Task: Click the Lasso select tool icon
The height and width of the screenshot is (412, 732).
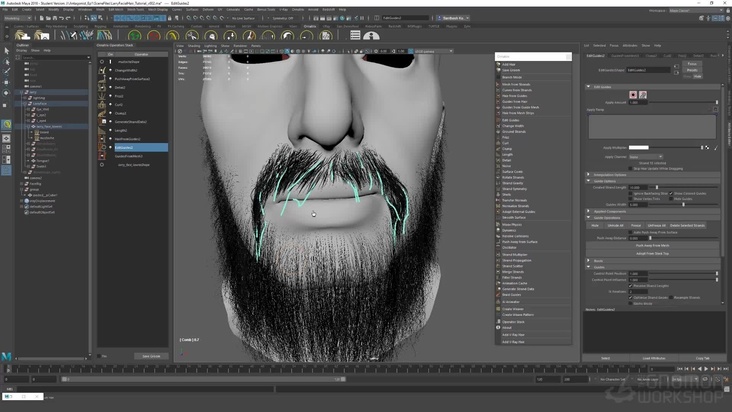Action: 6,61
